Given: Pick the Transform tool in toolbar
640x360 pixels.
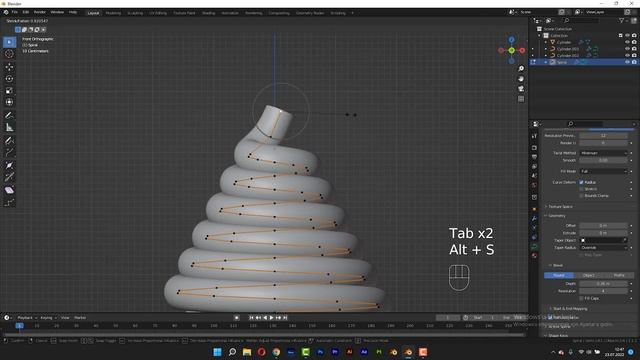Looking at the screenshot, I should pos(9,102).
